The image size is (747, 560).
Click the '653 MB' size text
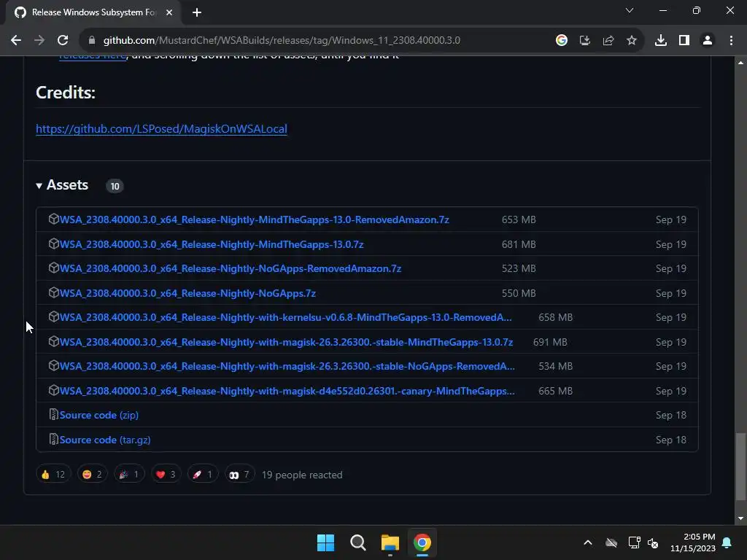[519, 219]
